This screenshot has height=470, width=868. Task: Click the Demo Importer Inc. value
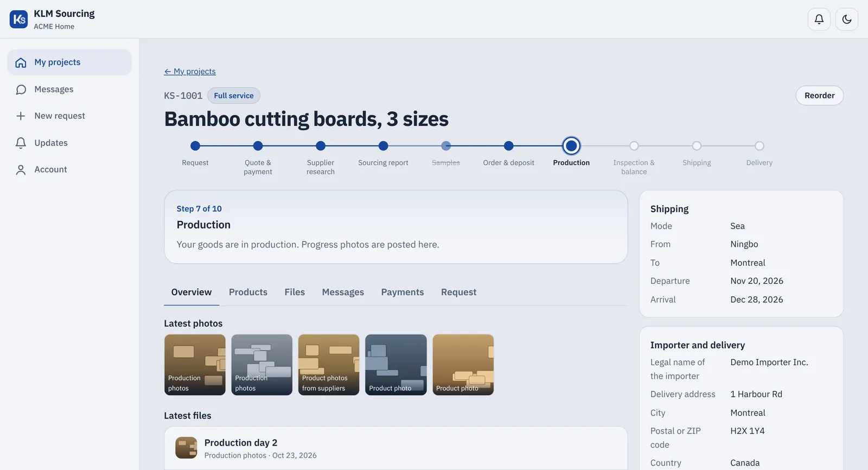pyautogui.click(x=769, y=363)
